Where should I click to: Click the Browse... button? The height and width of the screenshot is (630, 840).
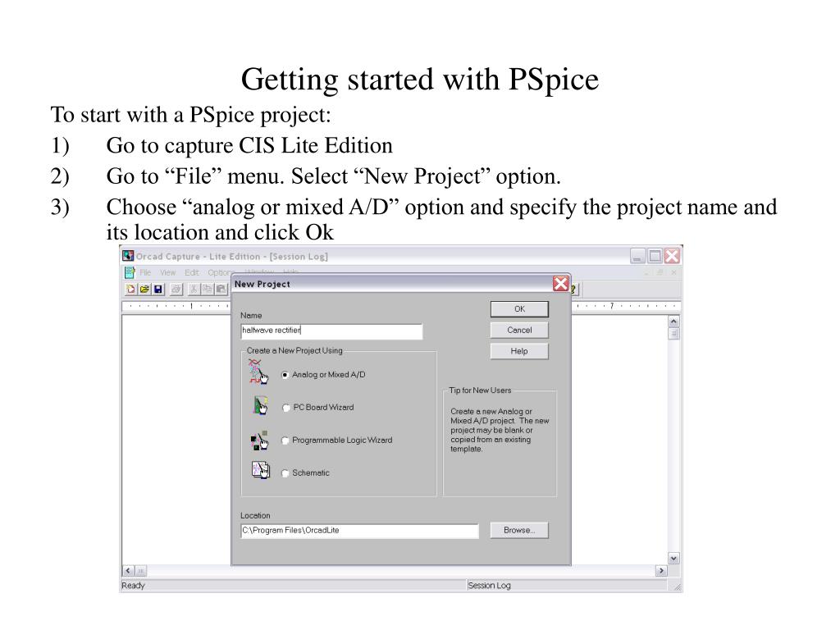click(x=519, y=531)
